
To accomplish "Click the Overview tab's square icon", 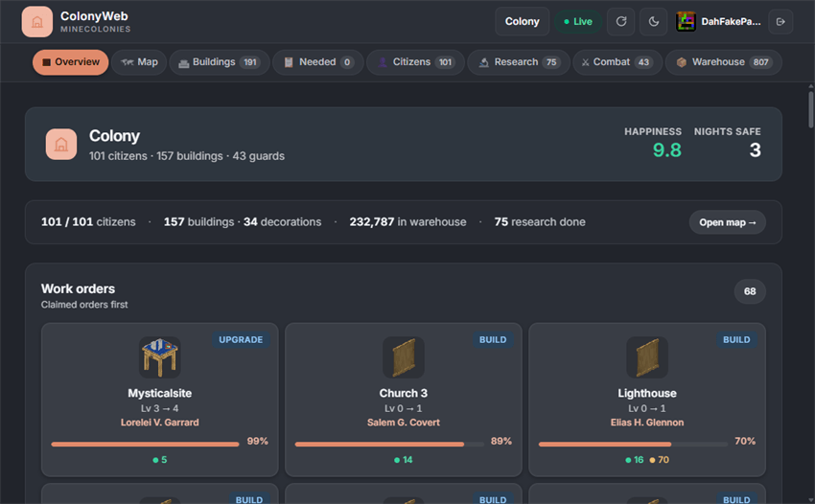I will tap(46, 62).
